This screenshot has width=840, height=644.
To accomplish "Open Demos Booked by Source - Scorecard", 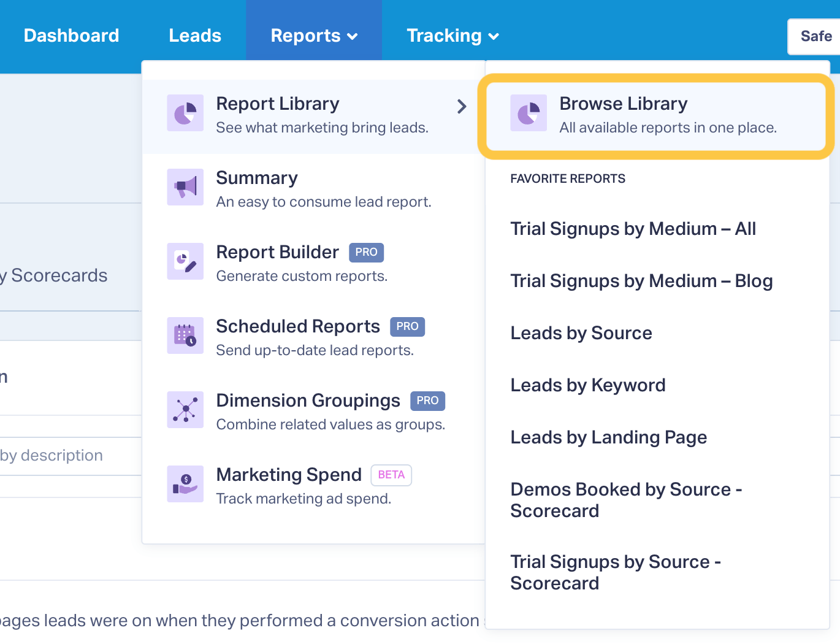I will 627,500.
